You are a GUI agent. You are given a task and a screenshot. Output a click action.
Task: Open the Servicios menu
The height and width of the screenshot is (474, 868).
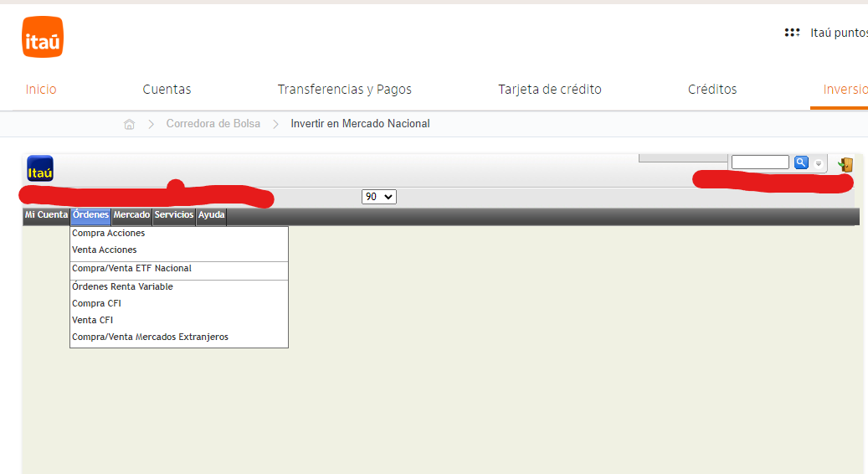174,215
